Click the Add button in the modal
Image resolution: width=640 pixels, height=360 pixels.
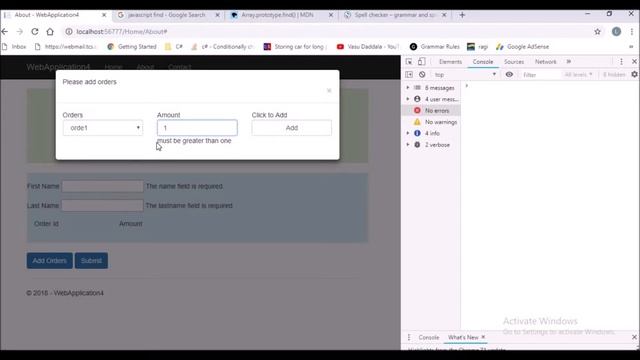(x=291, y=128)
